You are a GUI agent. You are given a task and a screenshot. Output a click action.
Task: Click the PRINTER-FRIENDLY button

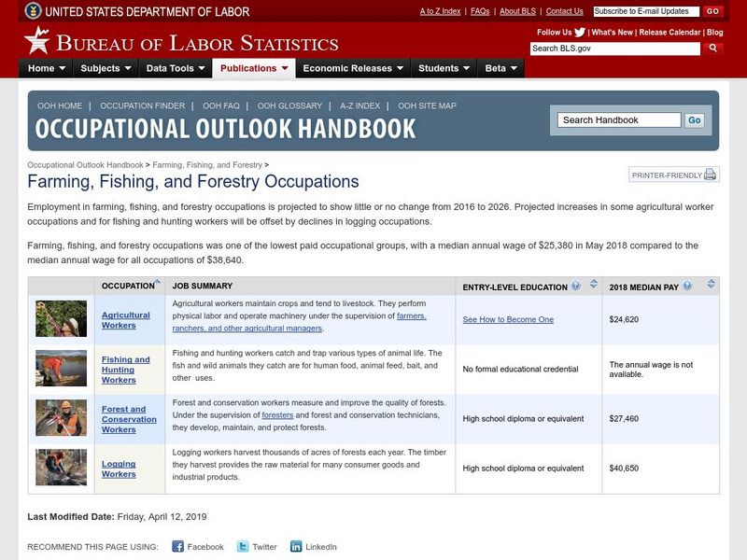point(673,175)
